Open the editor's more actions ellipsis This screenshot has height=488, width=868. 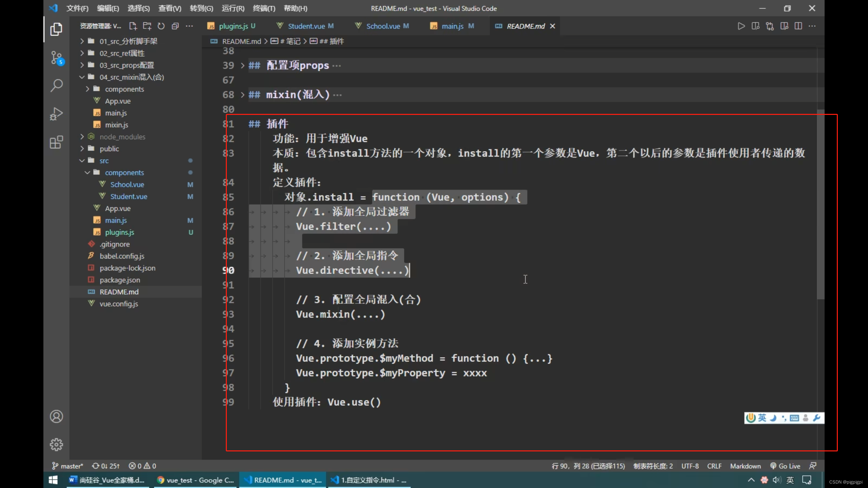812,26
